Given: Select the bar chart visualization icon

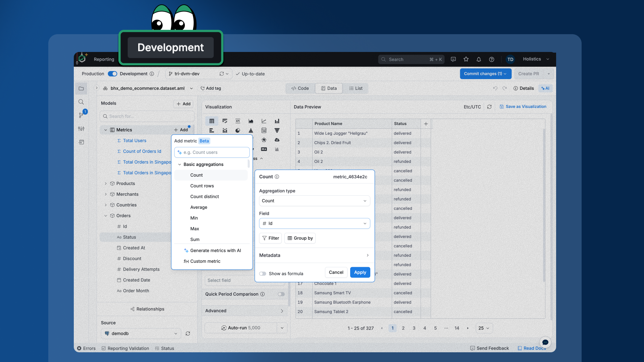Looking at the screenshot, I should (x=277, y=121).
